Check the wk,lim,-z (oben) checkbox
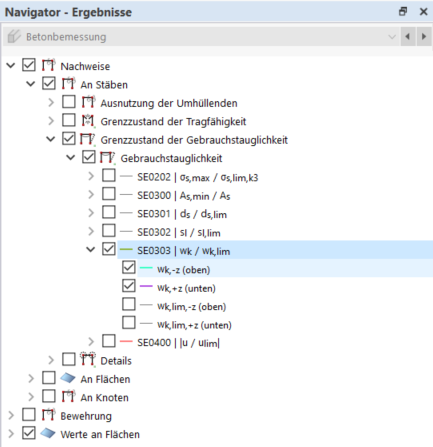The image size is (433, 447). click(x=129, y=304)
